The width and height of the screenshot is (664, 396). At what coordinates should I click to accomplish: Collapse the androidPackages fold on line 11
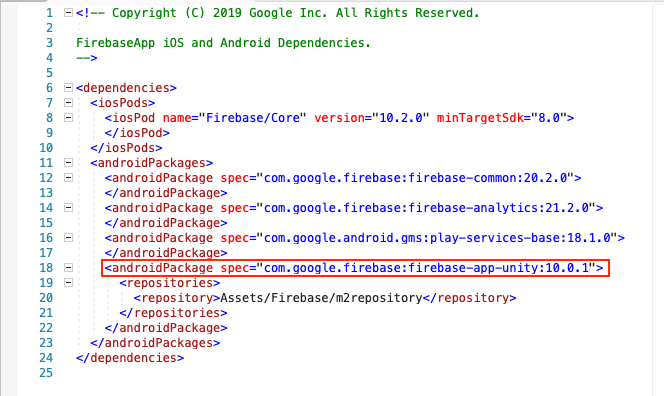(68, 163)
